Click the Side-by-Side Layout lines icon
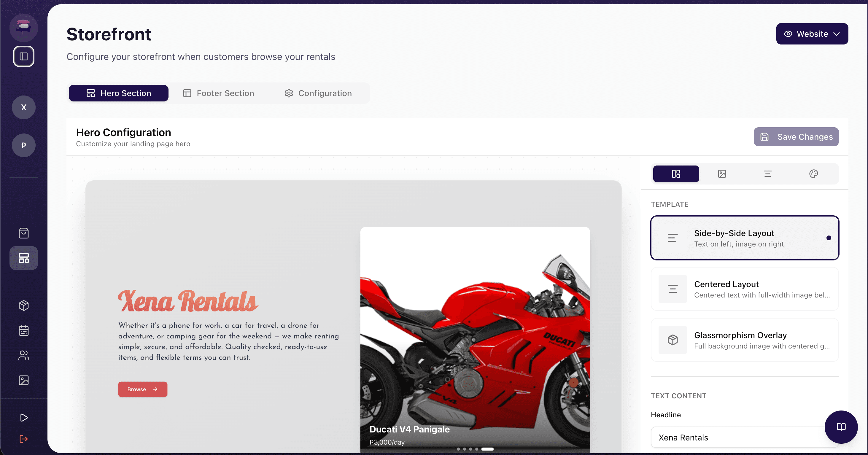Screen dimensions: 868x455 (x=673, y=238)
